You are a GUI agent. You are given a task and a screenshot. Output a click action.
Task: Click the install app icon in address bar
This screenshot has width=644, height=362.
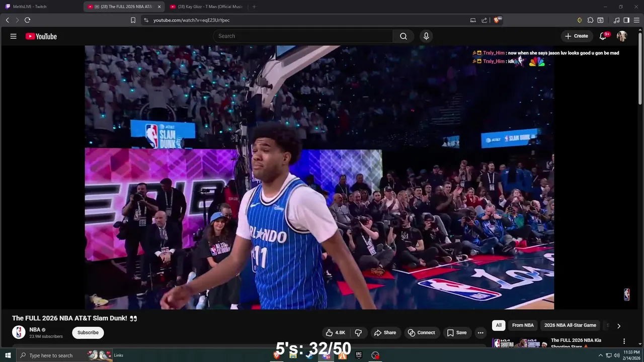point(473,20)
